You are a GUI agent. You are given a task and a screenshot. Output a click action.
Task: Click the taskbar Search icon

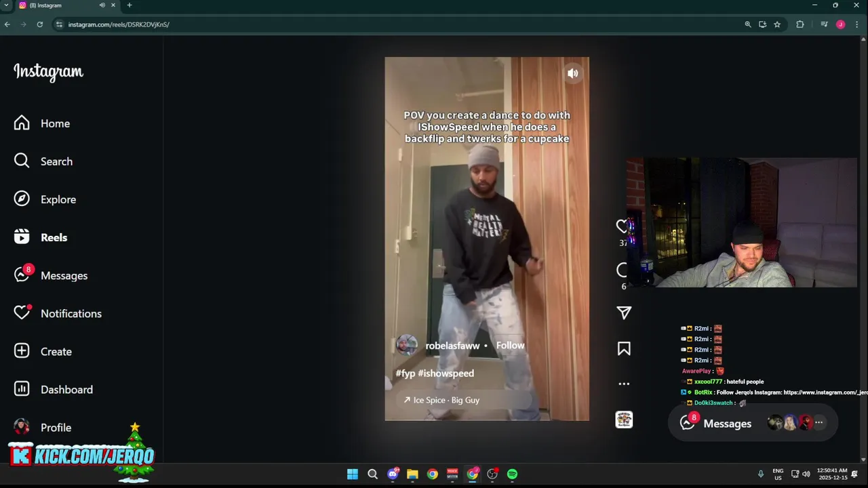click(372, 474)
